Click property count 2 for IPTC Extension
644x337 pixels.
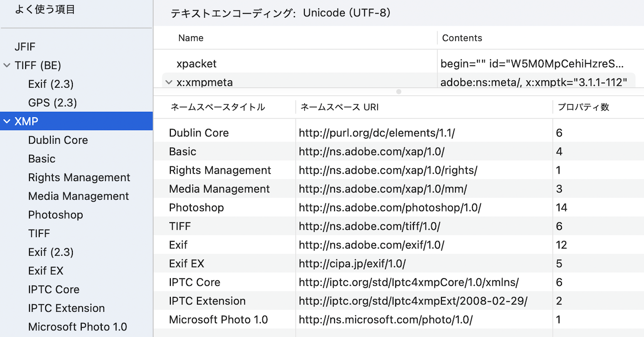[559, 301]
